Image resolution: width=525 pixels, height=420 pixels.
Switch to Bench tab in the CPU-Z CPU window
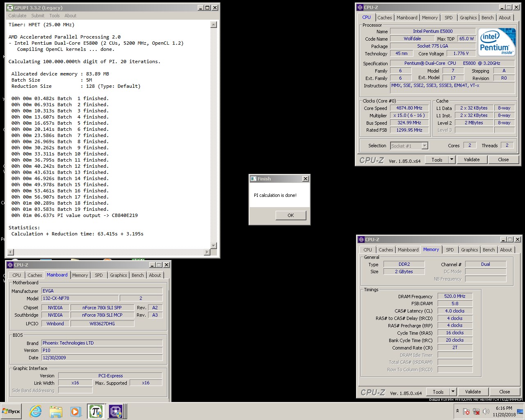point(487,18)
